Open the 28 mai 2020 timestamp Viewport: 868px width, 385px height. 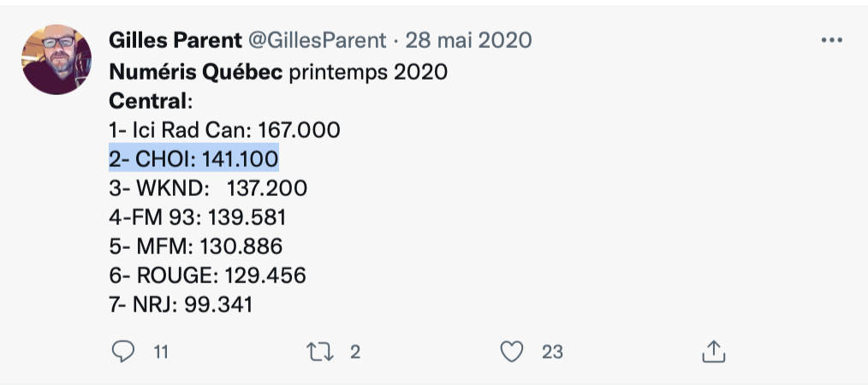[x=468, y=40]
